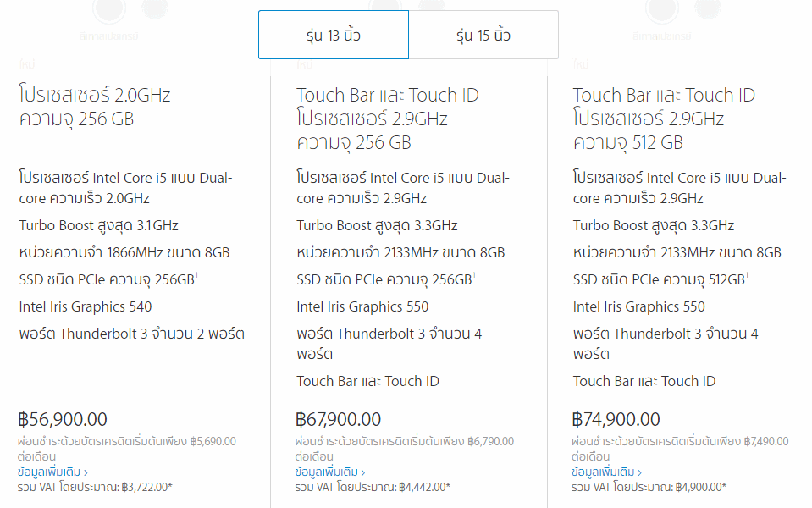The image size is (812, 508).
Task: Click the Turbo Boost สูงสุด 3.1GHz line
Action: pos(99,226)
